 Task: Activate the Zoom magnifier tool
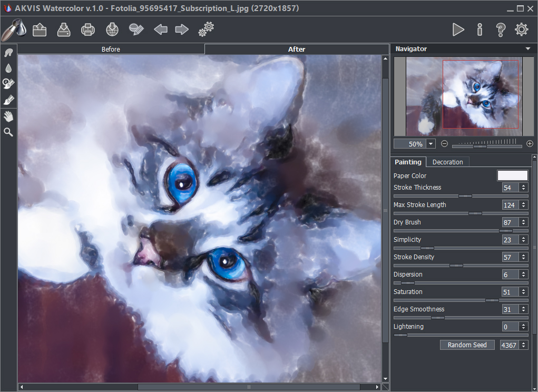click(8, 132)
